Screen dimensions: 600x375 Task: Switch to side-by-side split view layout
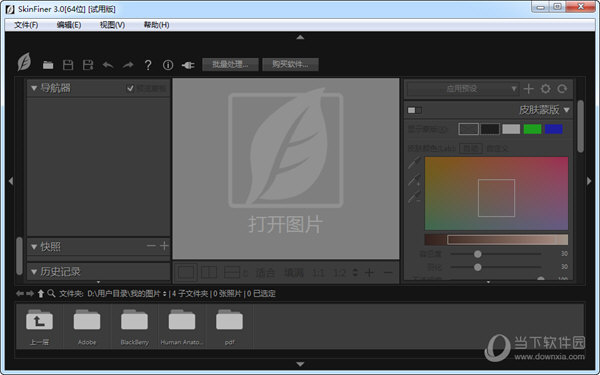click(x=209, y=272)
